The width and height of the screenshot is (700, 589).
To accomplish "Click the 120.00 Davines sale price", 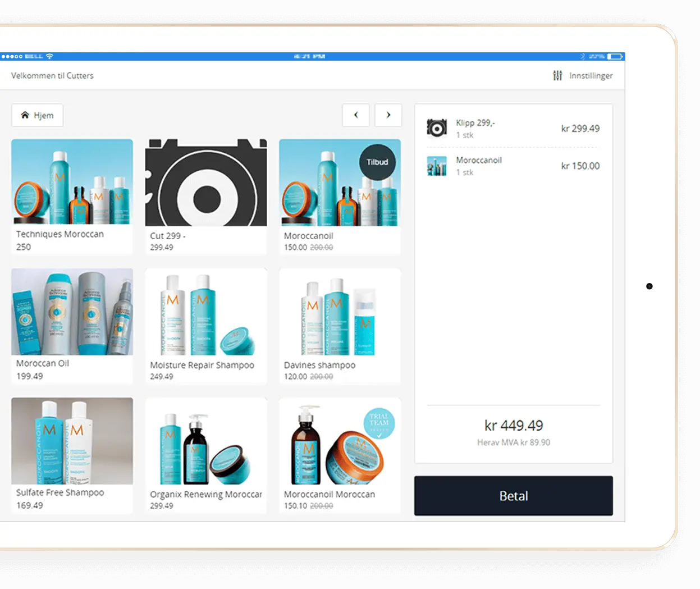I will 296,377.
